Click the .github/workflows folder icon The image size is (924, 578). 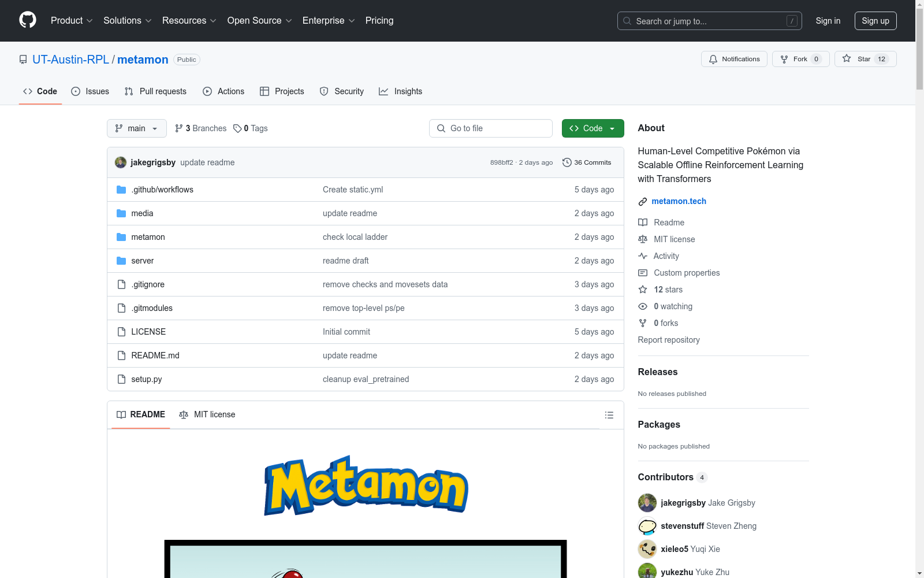(121, 190)
